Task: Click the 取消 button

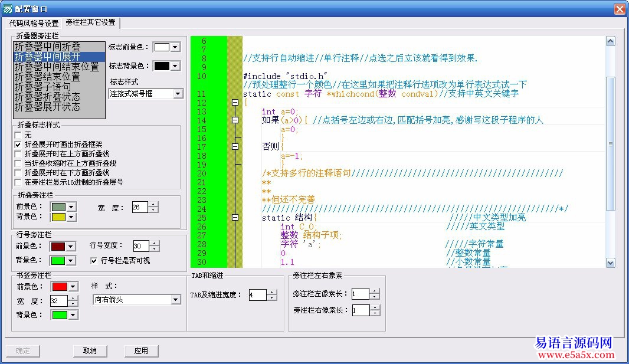Action: 90,351
